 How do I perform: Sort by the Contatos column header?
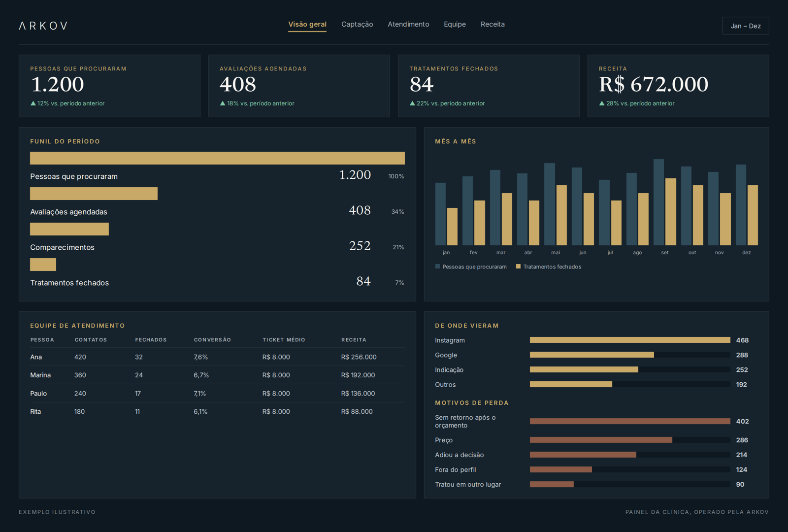coord(91,340)
